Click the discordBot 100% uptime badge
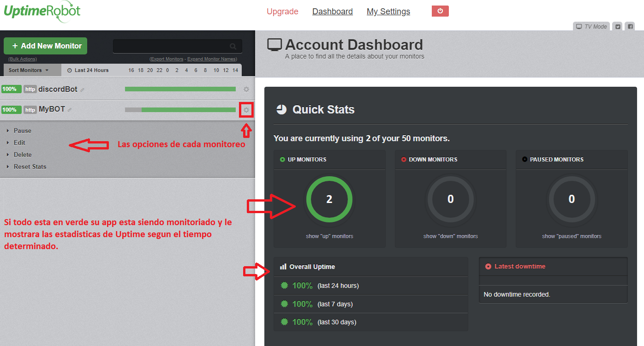 (11, 89)
